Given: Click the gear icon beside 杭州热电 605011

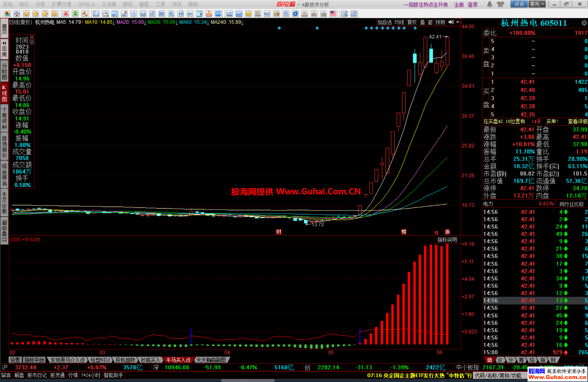Looking at the screenshot, I should (x=584, y=23).
